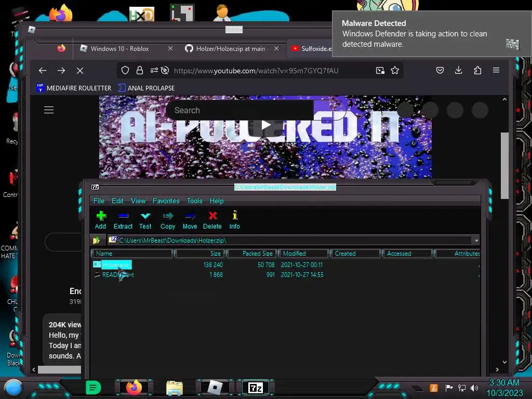This screenshot has width=532, height=399.
Task: Click the site lock icon in URL bar
Action: 139,70
